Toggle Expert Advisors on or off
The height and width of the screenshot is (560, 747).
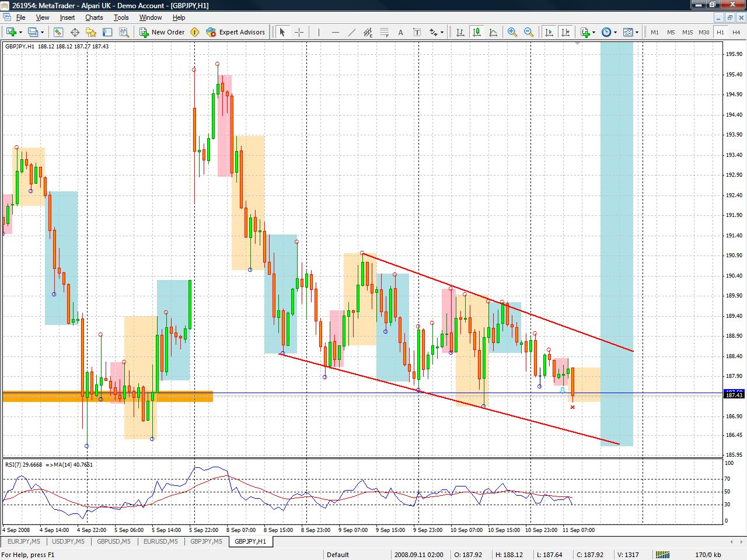(235, 32)
